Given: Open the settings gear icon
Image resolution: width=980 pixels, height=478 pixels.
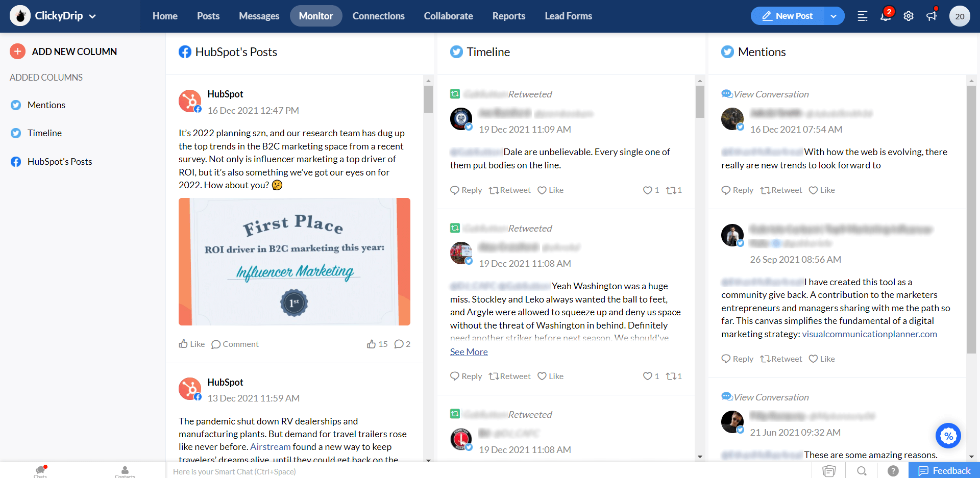Looking at the screenshot, I should coord(909,16).
